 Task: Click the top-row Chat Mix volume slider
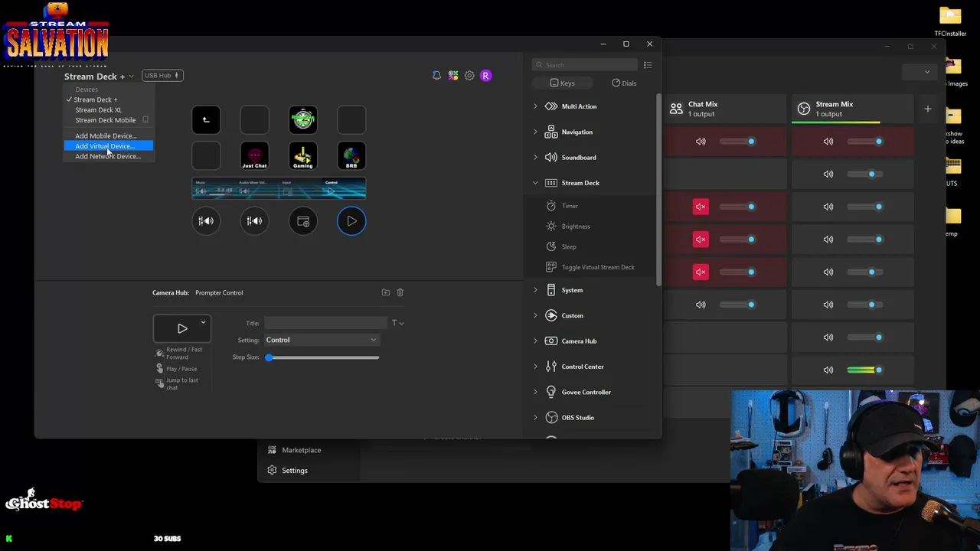737,142
